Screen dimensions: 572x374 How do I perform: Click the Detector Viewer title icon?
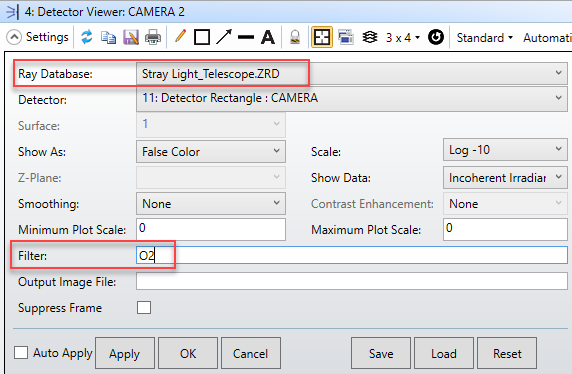[12, 12]
